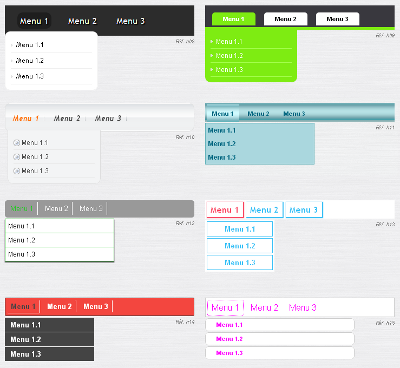400x368 pixels.
Task: Click the blue outlined Menu 1.1 box
Action: click(x=240, y=229)
